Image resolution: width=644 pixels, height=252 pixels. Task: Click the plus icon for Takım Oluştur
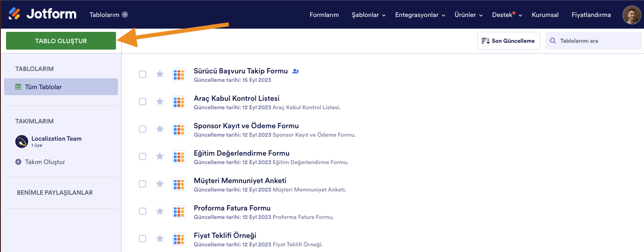click(18, 162)
